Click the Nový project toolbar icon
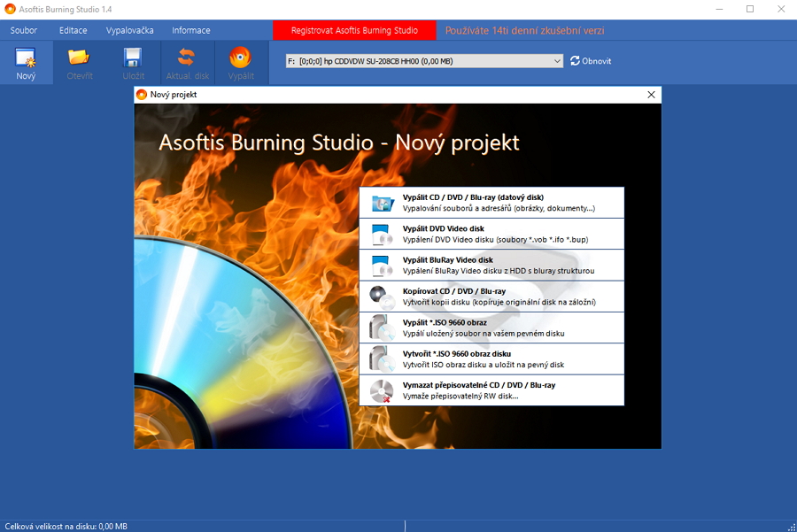The height and width of the screenshot is (532, 797). pyautogui.click(x=26, y=58)
